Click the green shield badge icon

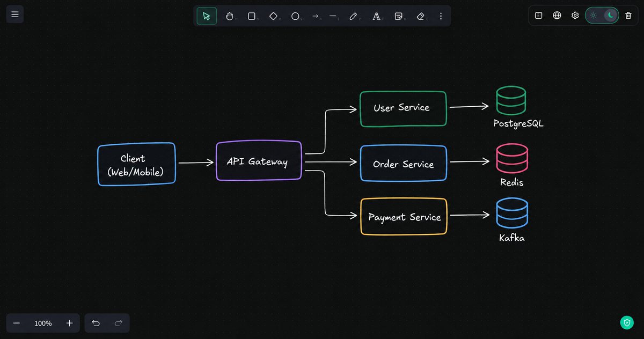click(x=627, y=322)
